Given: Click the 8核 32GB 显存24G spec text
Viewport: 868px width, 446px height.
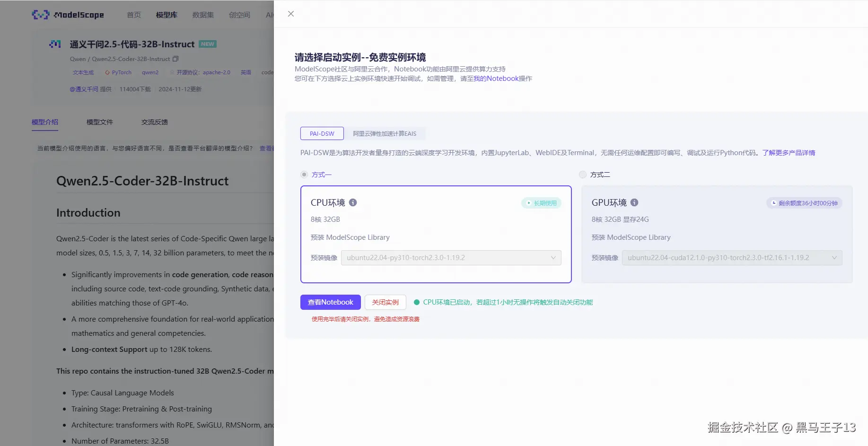Looking at the screenshot, I should (x=620, y=219).
